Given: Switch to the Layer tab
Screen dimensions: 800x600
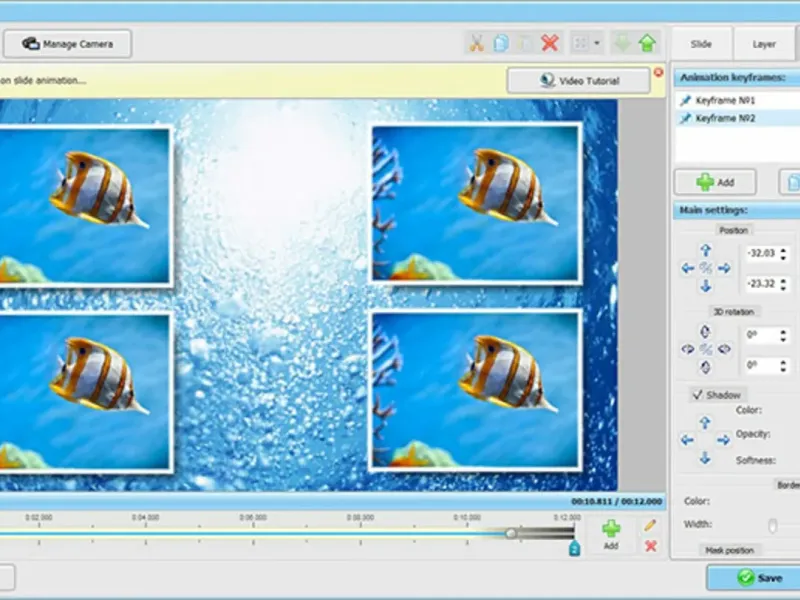Looking at the screenshot, I should click(764, 44).
